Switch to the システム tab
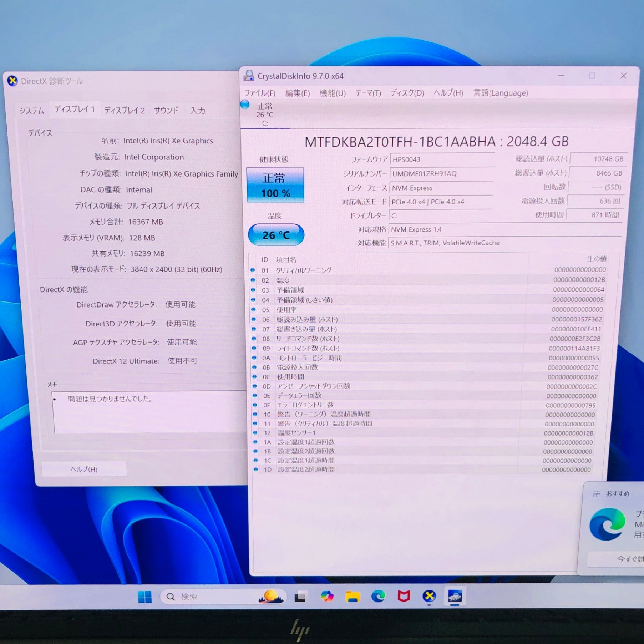The height and width of the screenshot is (644, 644). pyautogui.click(x=32, y=111)
